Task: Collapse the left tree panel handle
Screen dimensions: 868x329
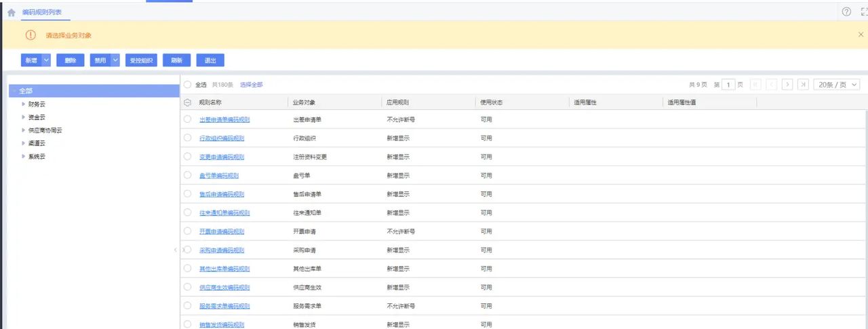Action: (x=175, y=250)
